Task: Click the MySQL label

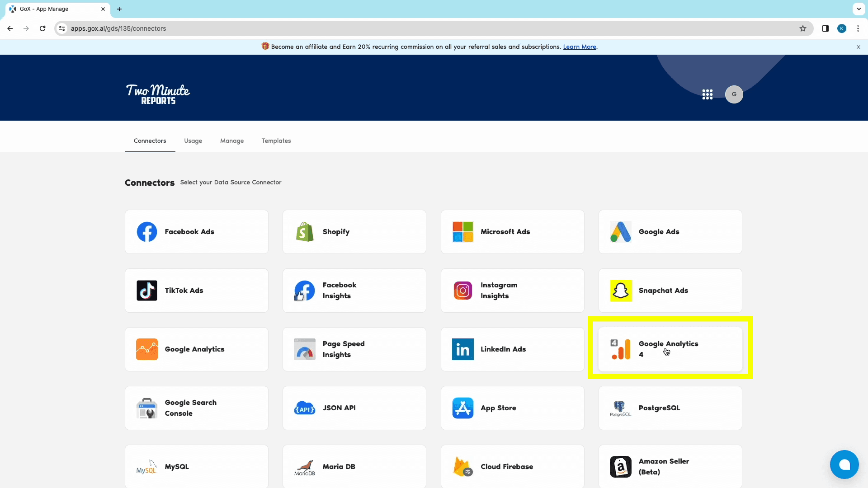Action: click(x=177, y=467)
